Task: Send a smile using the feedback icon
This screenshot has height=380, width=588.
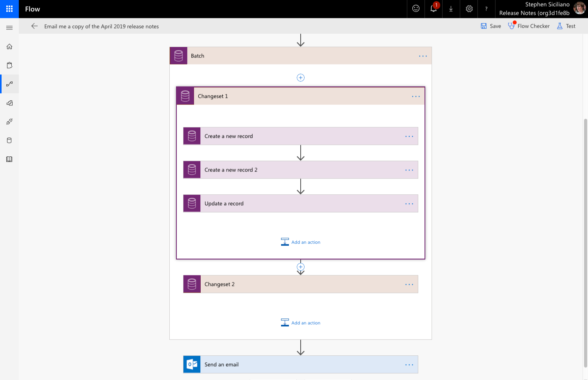Action: tap(416, 9)
